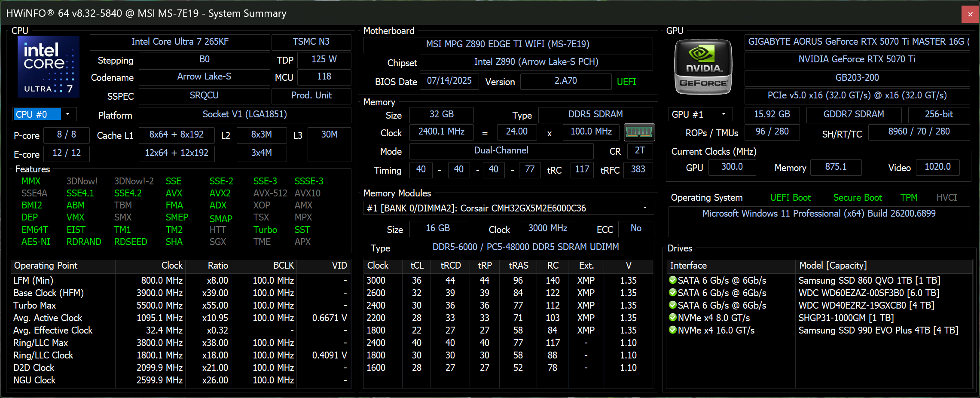Image resolution: width=980 pixels, height=398 pixels.
Task: Click the Secure Boot label
Action: coord(858,198)
